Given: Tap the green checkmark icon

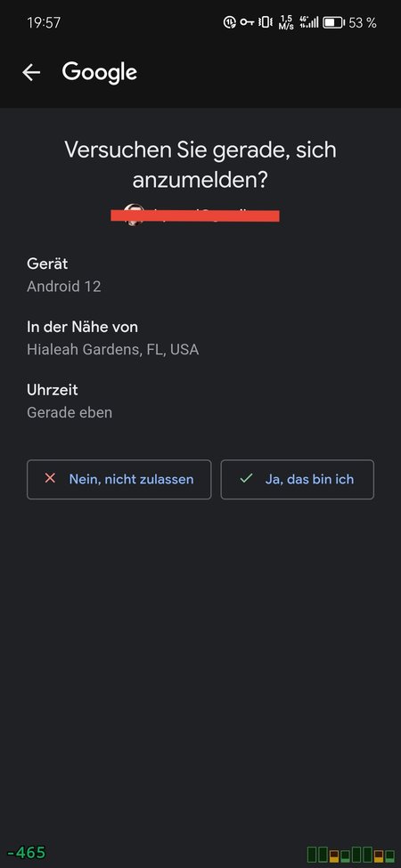Looking at the screenshot, I should point(246,478).
